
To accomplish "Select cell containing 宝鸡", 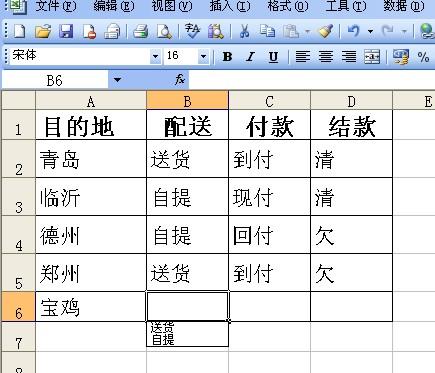I will coord(91,307).
